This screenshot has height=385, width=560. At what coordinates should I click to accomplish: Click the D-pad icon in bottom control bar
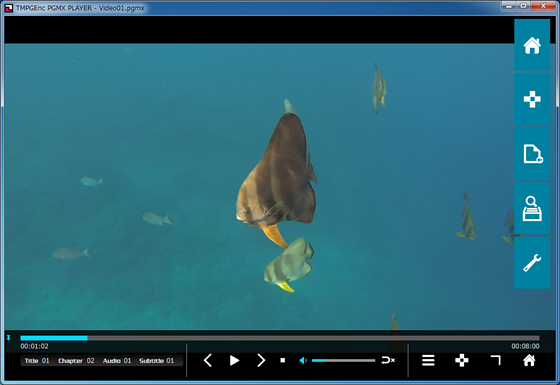coord(461,360)
